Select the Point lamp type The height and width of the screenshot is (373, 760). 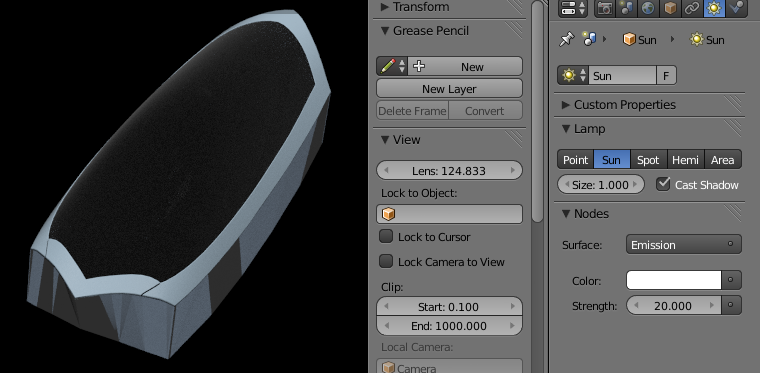575,160
